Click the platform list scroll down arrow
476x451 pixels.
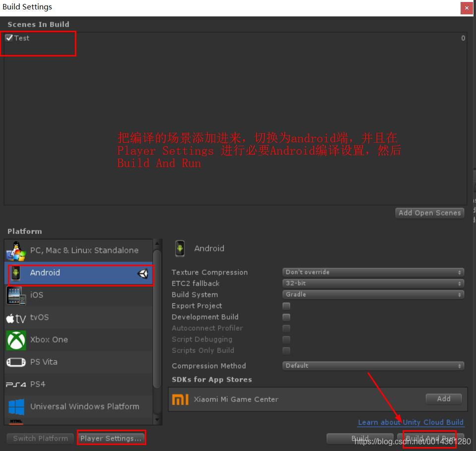(157, 420)
